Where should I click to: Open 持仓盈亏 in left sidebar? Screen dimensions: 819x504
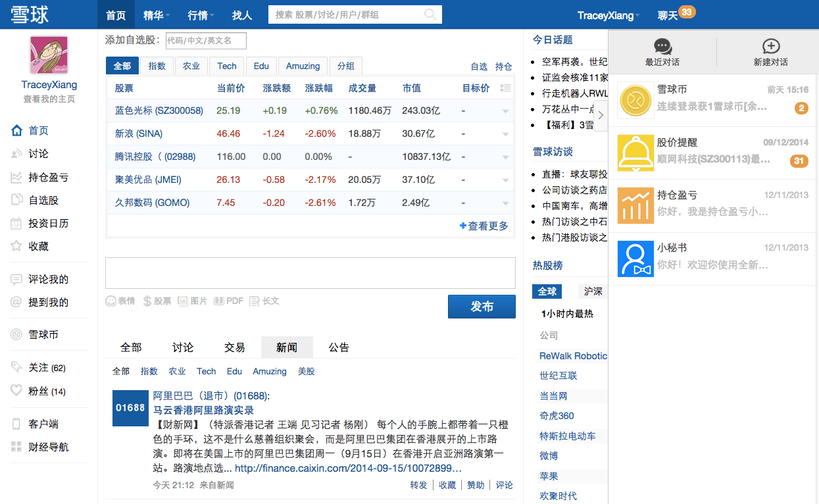[39, 177]
